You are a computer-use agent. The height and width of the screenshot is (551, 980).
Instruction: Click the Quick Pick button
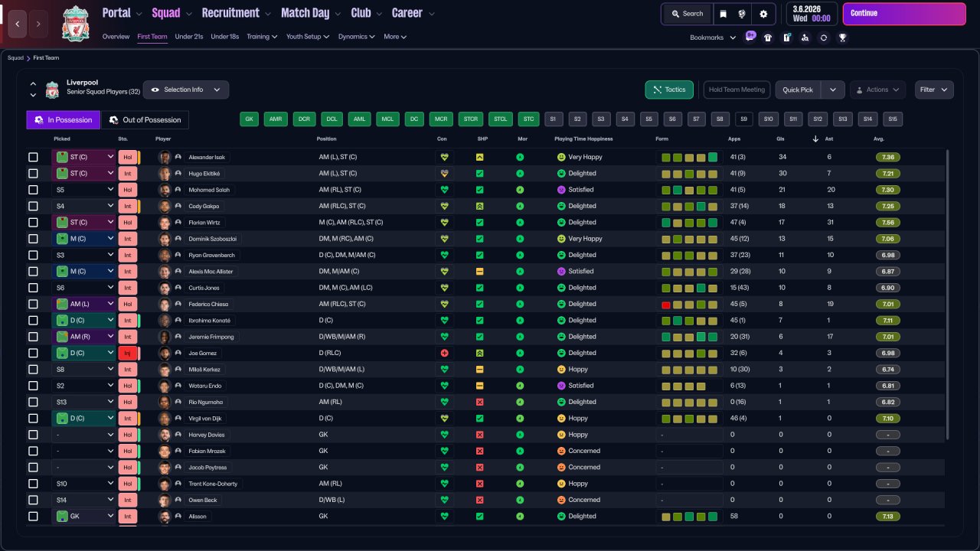coord(798,90)
